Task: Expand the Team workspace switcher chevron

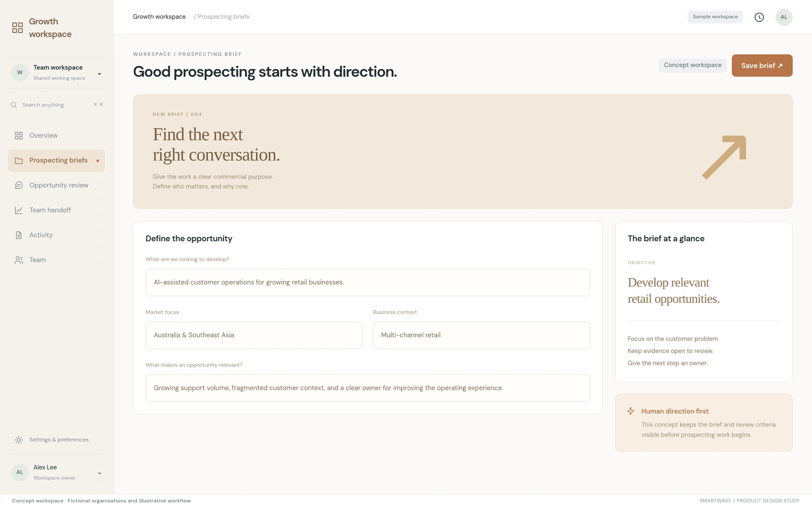Action: (99, 74)
